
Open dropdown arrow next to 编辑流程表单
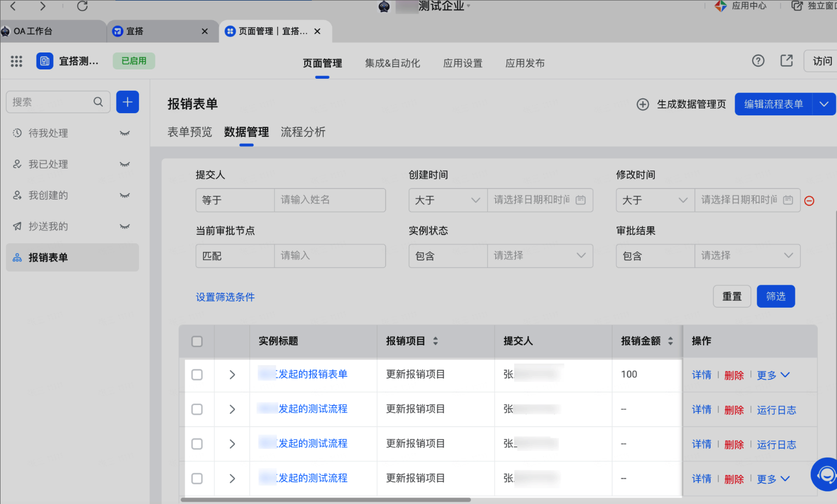tap(824, 104)
